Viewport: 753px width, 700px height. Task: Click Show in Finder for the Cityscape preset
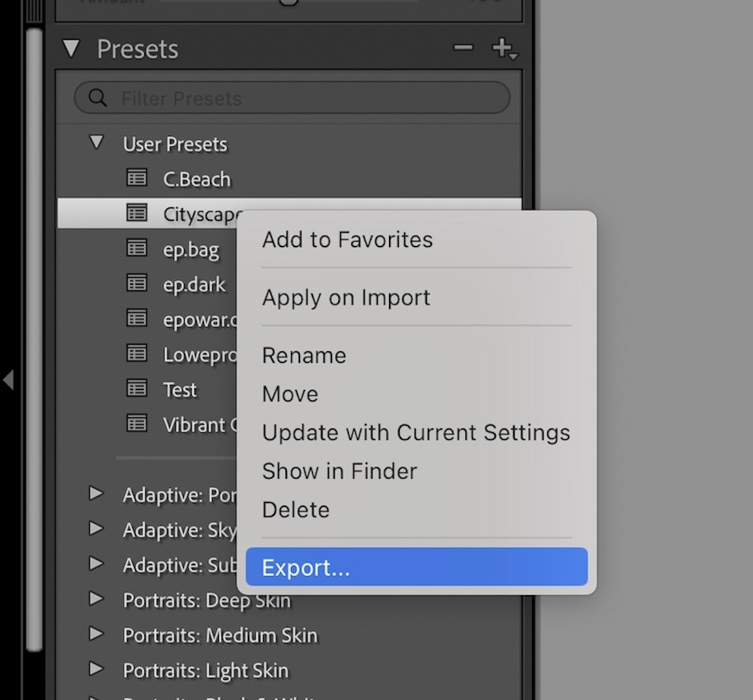(339, 471)
